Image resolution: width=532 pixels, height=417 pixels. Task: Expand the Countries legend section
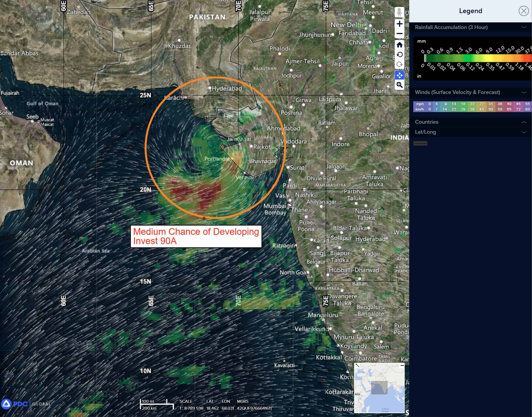pyautogui.click(x=524, y=122)
